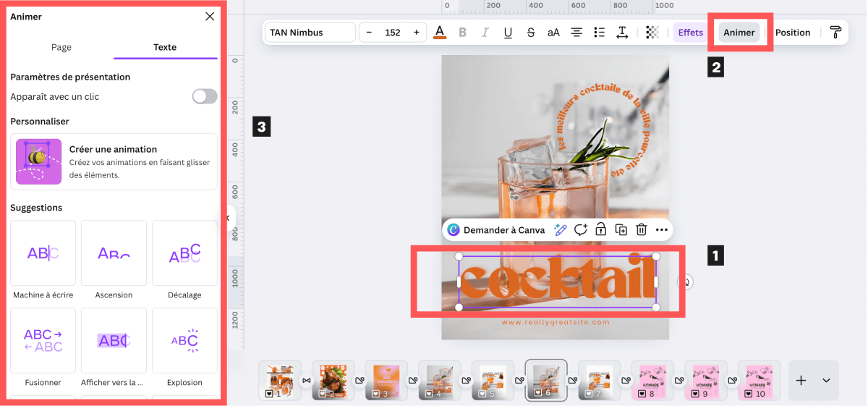Open page 1 thumbnail

(281, 380)
